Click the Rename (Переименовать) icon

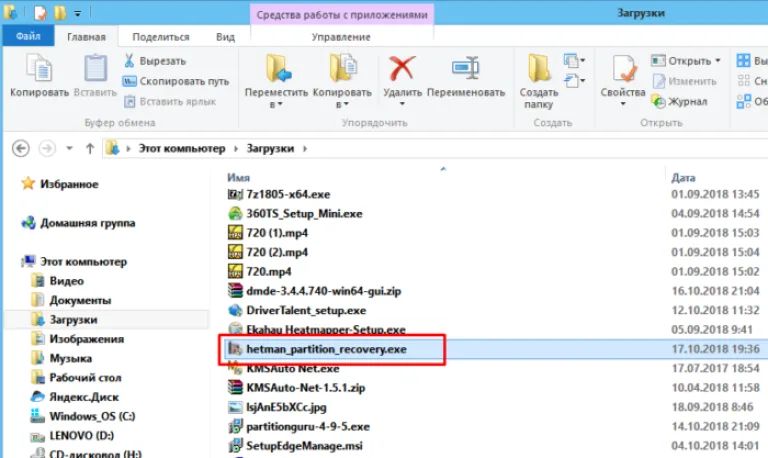pos(465,68)
